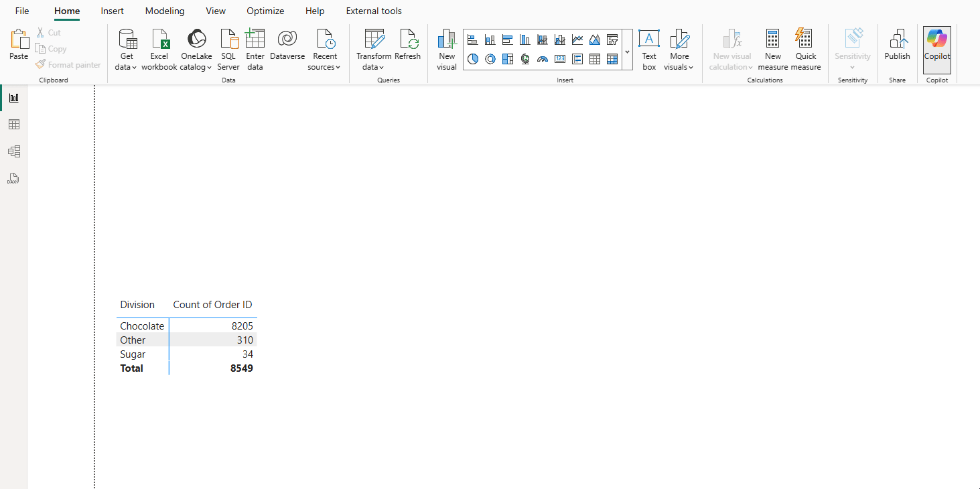Insert a line chart visual
Screen dimensions: 980x489
577,40
